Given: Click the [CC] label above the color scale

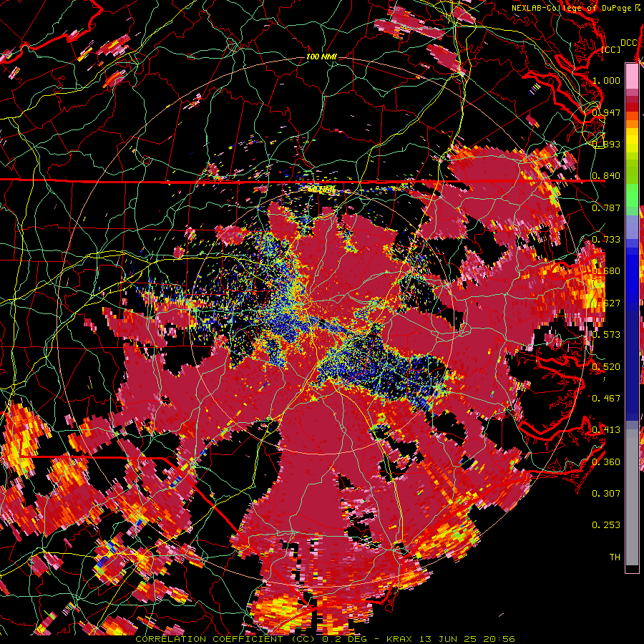Looking at the screenshot, I should pyautogui.click(x=610, y=49).
